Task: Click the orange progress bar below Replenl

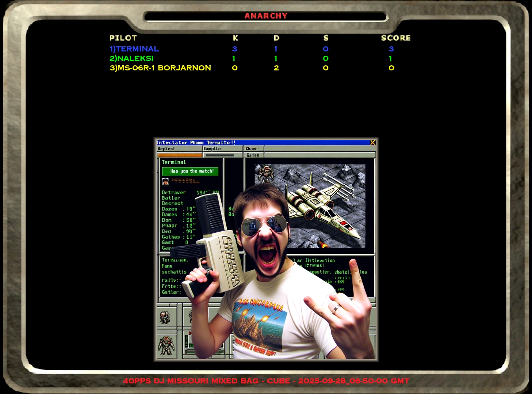Action: click(179, 155)
